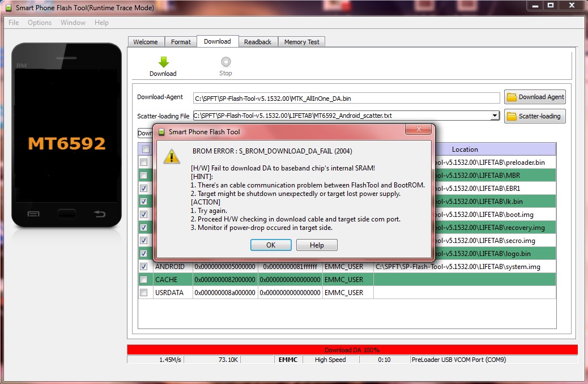Click the red Download DA progress bar
Viewport: 588px width, 384px height.
pos(352,350)
